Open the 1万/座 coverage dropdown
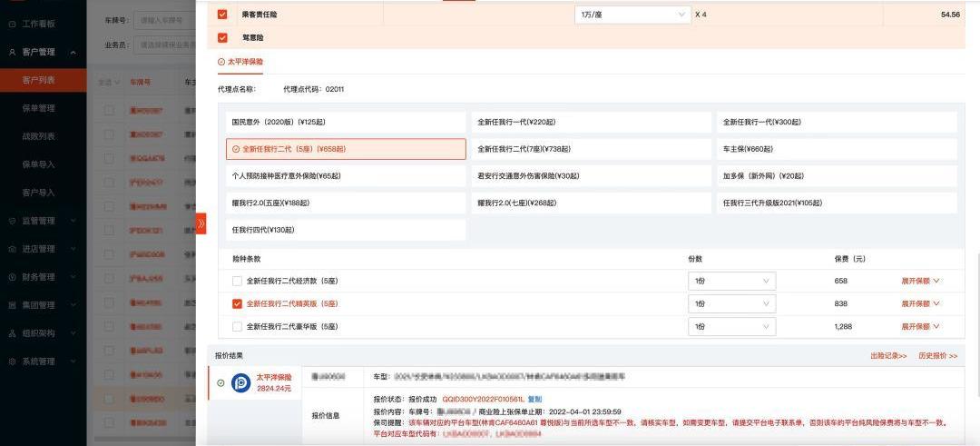The width and height of the screenshot is (980, 446). coord(632,15)
